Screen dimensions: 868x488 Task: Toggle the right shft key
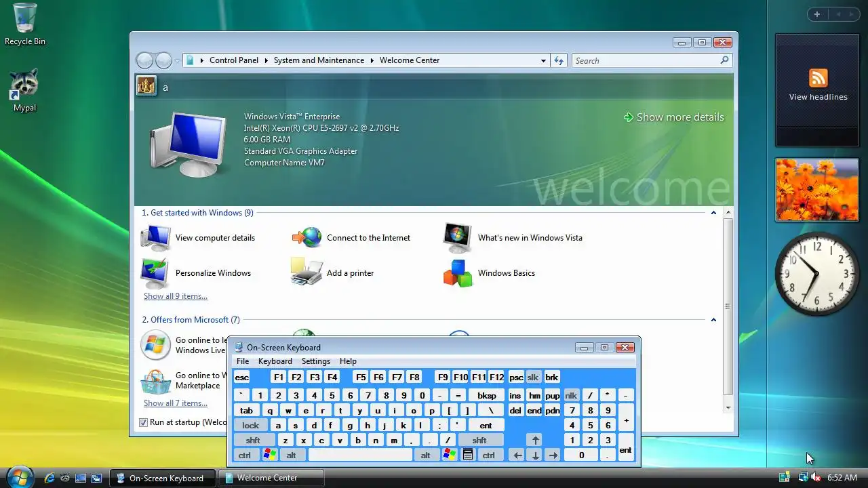pyautogui.click(x=480, y=441)
